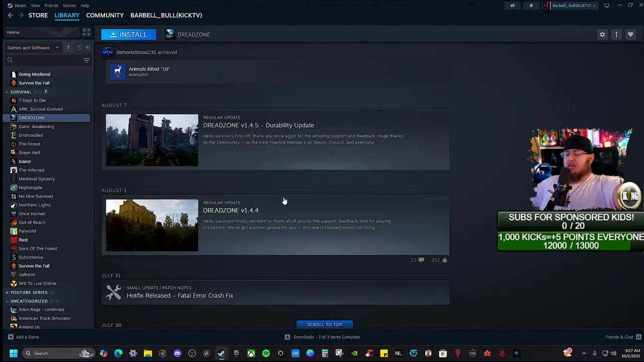Open Animals Killed "10" achievement
This screenshot has width=644, height=362.
tap(149, 69)
